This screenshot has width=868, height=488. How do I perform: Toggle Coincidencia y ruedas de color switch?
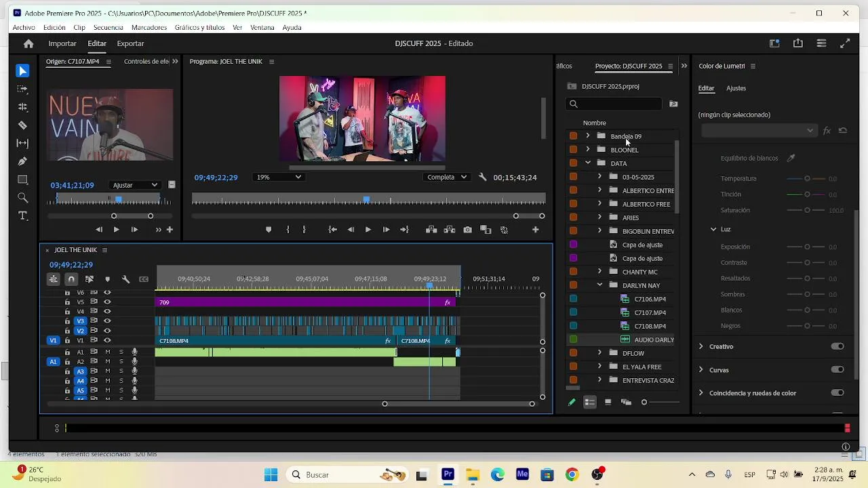(837, 392)
